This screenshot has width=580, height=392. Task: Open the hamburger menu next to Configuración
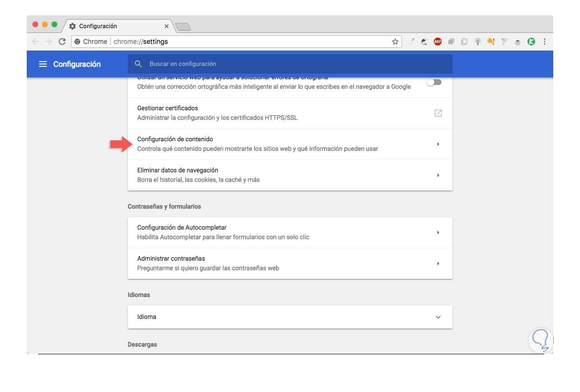43,64
